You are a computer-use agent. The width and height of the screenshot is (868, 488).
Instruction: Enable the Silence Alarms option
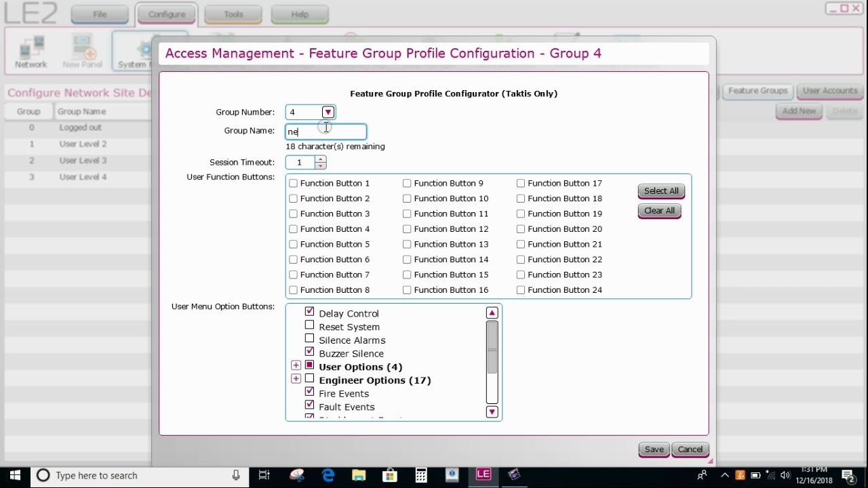pos(310,338)
